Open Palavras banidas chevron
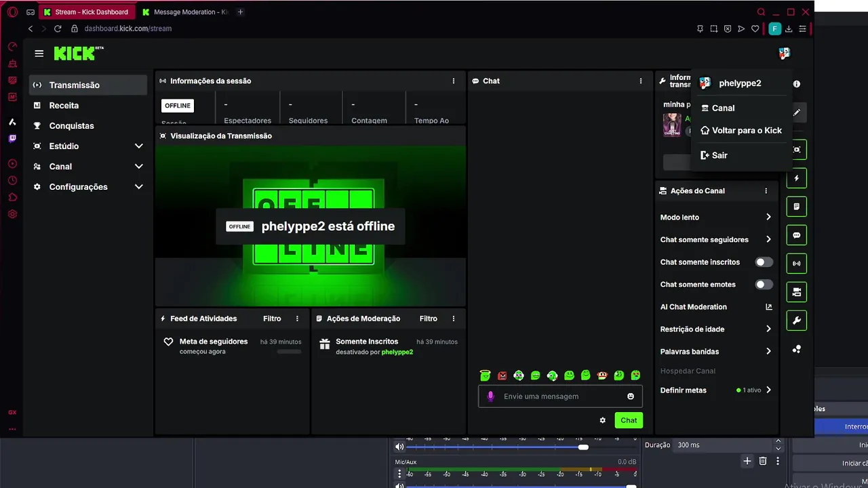Screen dimensions: 868x488 tap(768, 352)
